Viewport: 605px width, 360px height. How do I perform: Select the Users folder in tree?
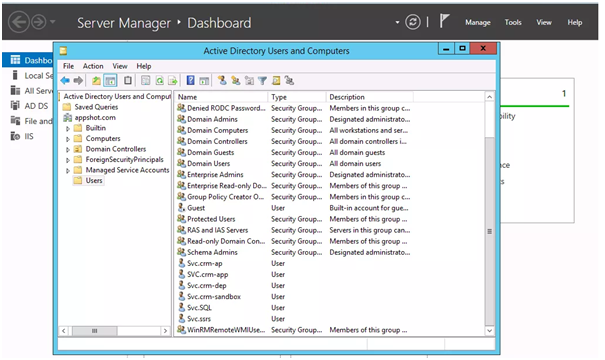coord(94,181)
